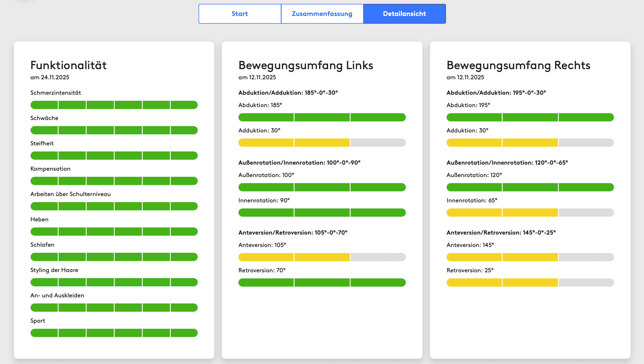Click the left Retroversion 70° green bar
Image resolution: width=644 pixels, height=364 pixels.
322,282
